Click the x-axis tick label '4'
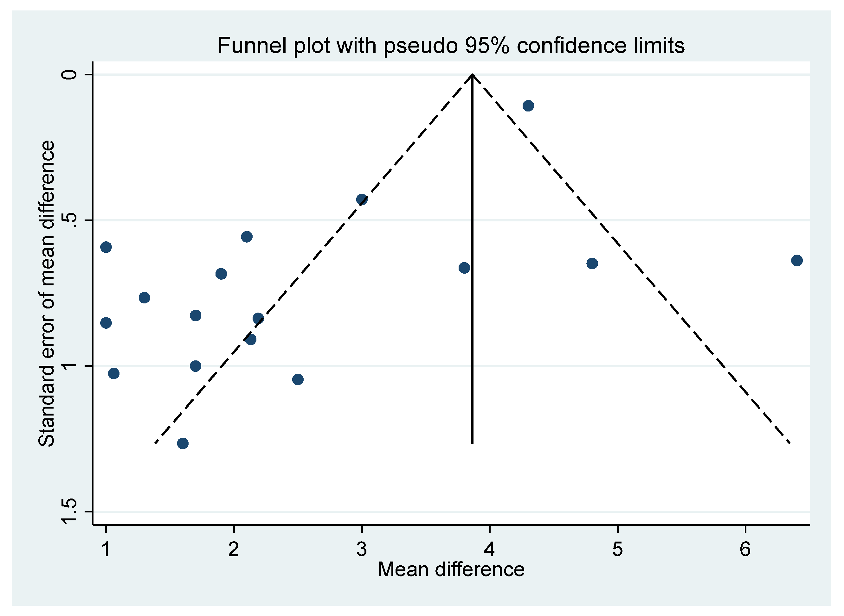The width and height of the screenshot is (844, 616). [x=490, y=549]
